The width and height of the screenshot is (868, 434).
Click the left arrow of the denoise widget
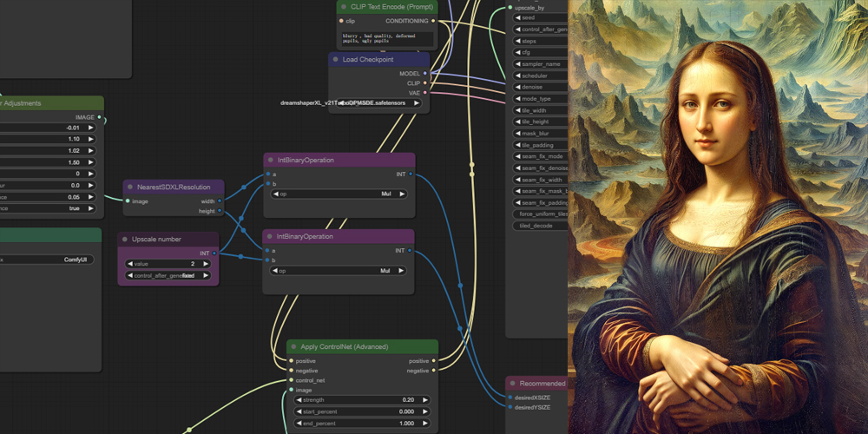(x=518, y=88)
